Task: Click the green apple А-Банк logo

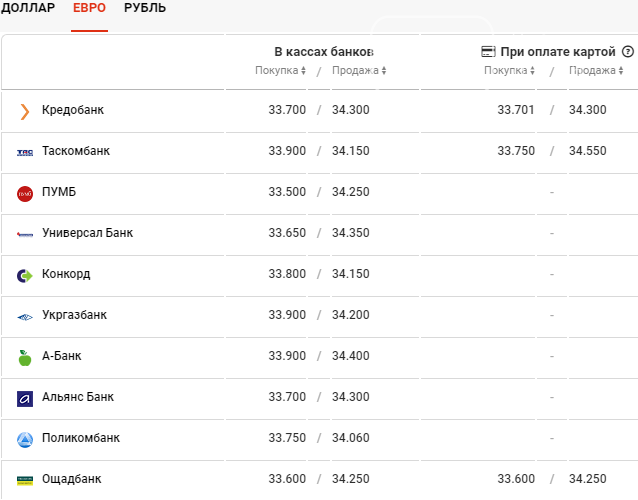Action: pyautogui.click(x=25, y=358)
